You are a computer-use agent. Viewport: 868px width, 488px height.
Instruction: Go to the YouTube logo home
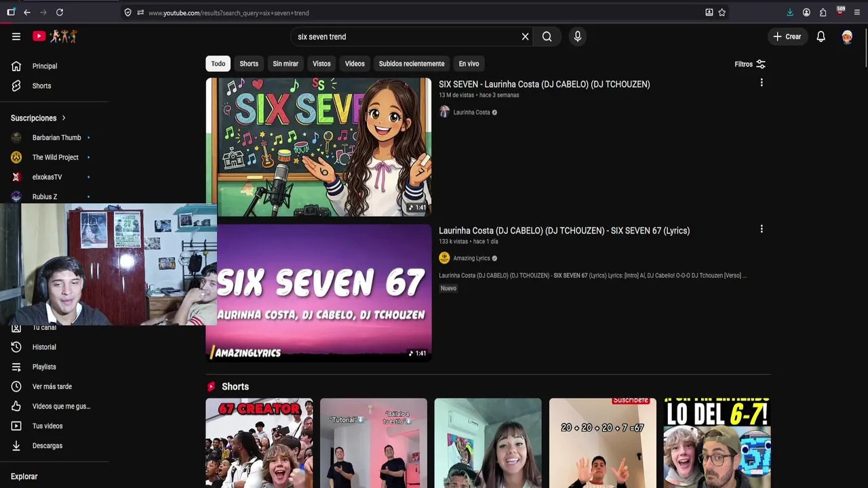[x=56, y=36]
